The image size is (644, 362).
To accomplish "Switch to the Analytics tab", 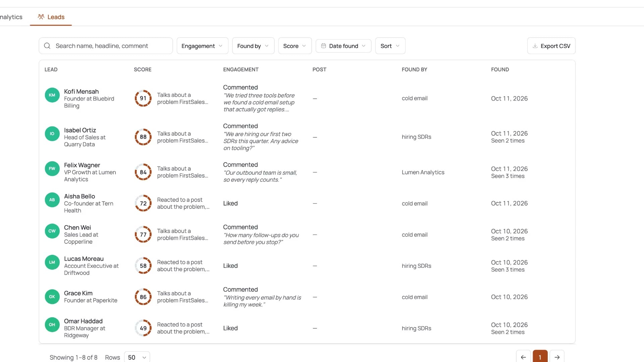I will (x=11, y=17).
